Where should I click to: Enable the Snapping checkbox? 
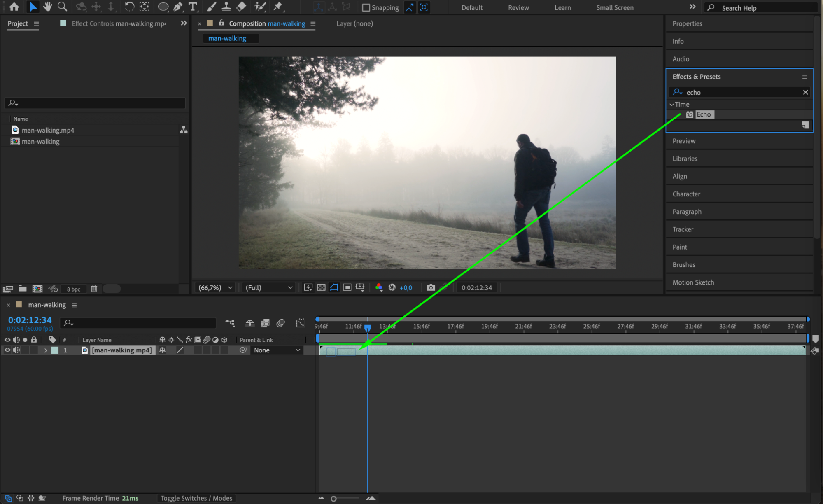[366, 7]
